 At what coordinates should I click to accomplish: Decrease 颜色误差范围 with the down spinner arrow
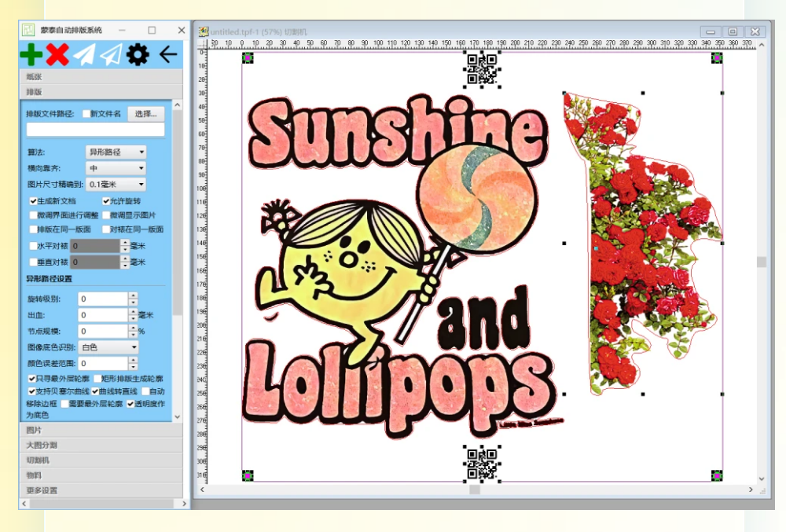(x=133, y=367)
